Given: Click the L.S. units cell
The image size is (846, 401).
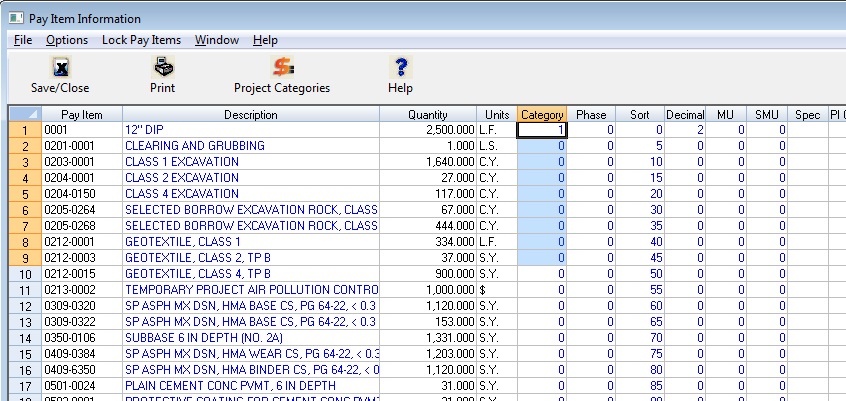Looking at the screenshot, I should 497,146.
